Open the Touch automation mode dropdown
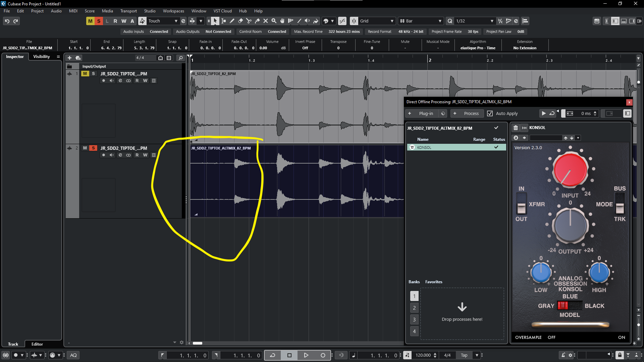 pos(176,21)
